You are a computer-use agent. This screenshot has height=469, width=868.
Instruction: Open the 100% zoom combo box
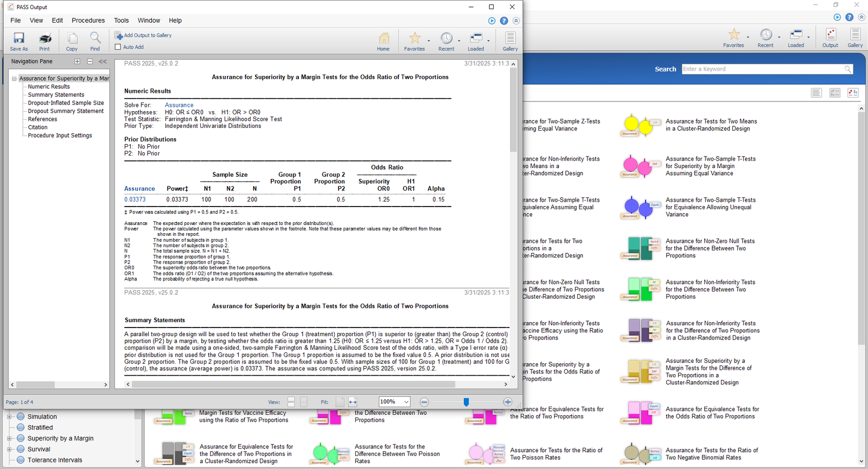[x=395, y=402]
